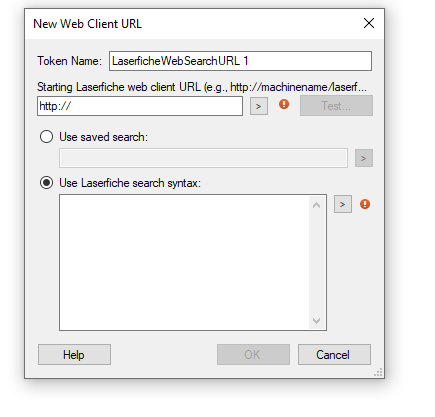Close the dialog with the X button
Screen dimensions: 435x417
point(369,23)
